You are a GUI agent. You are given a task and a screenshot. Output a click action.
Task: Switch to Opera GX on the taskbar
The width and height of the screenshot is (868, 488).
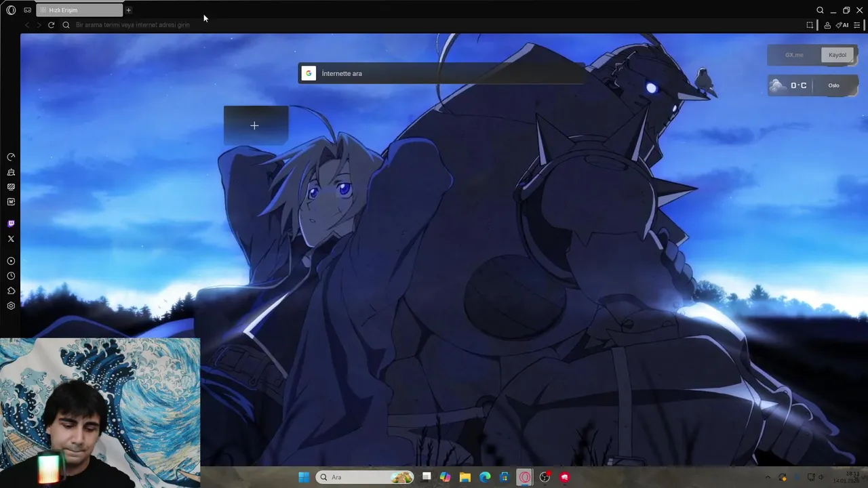point(525,477)
